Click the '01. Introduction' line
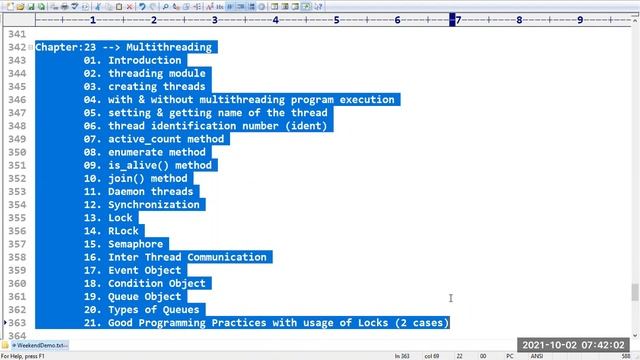Screen dimensions: 640x360 click(132, 60)
